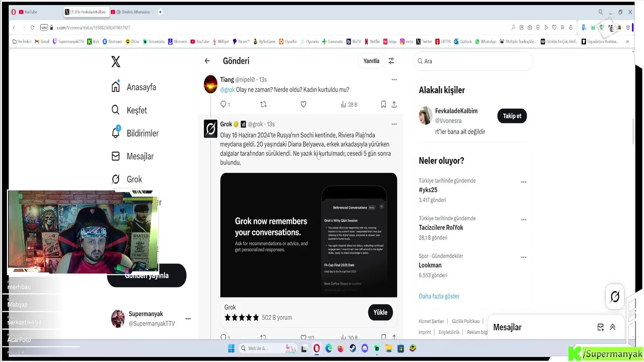644x362 pixels.
Task: Open Discord from the taskbar
Action: [x=365, y=348]
